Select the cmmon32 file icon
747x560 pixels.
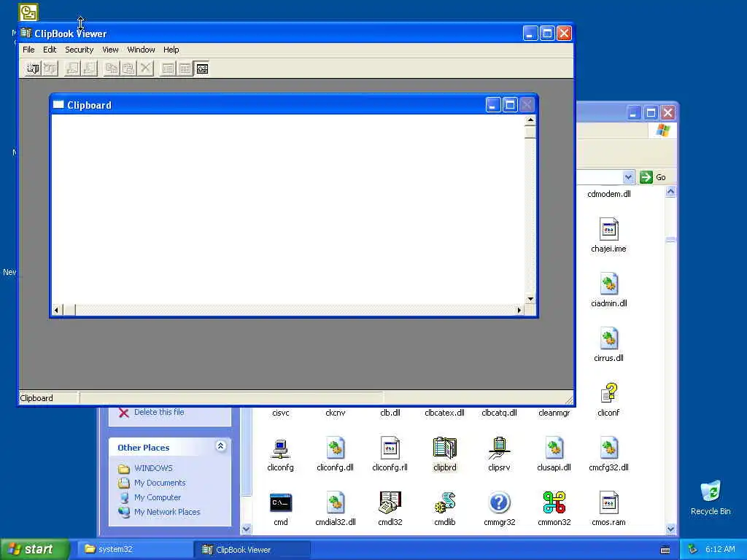click(554, 503)
